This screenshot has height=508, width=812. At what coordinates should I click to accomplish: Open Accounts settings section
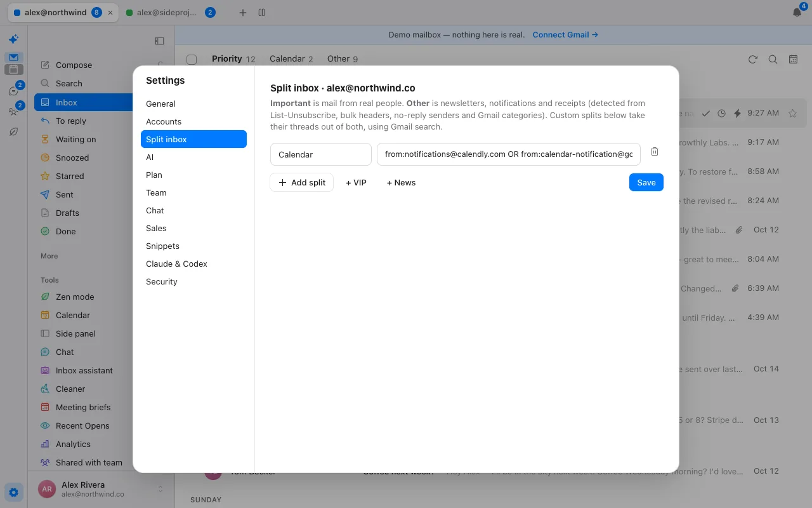(x=193, y=121)
